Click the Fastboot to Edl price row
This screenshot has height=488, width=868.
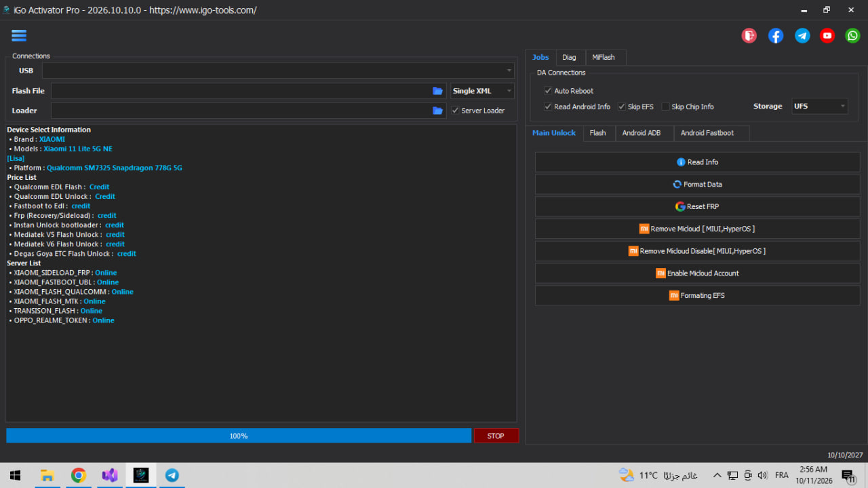pos(50,206)
